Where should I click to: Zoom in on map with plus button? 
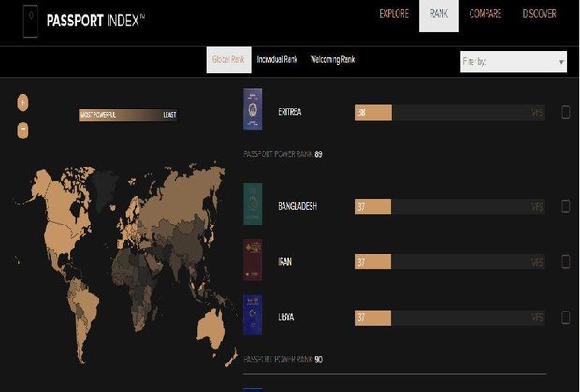pyautogui.click(x=22, y=102)
